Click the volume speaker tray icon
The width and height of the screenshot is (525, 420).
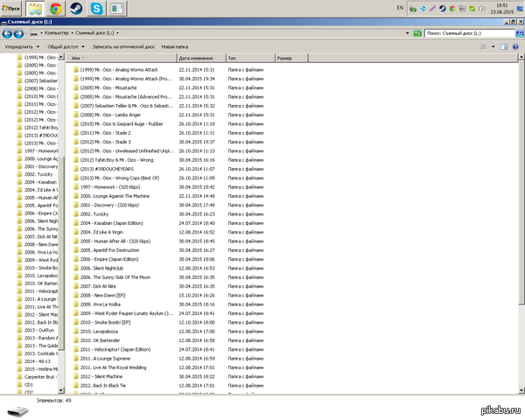click(482, 9)
